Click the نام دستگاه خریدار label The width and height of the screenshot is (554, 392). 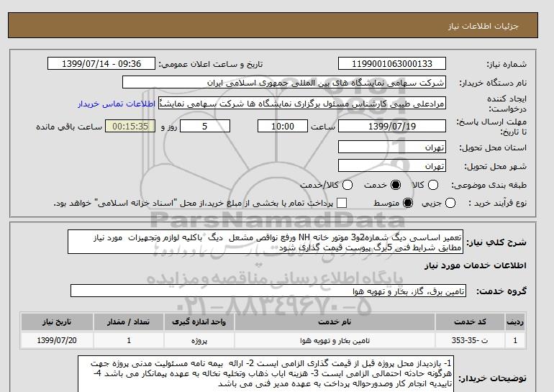[493, 83]
